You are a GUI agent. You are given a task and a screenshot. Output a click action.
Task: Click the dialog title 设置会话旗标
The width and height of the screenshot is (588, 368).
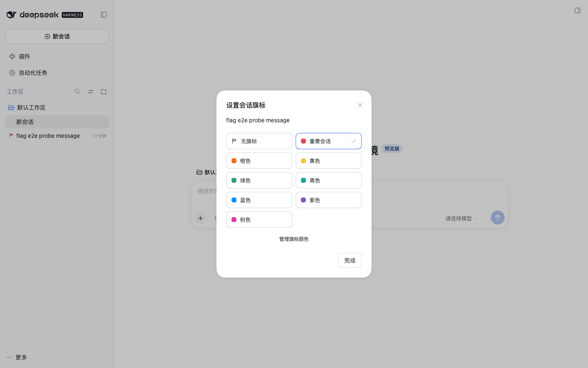246,105
